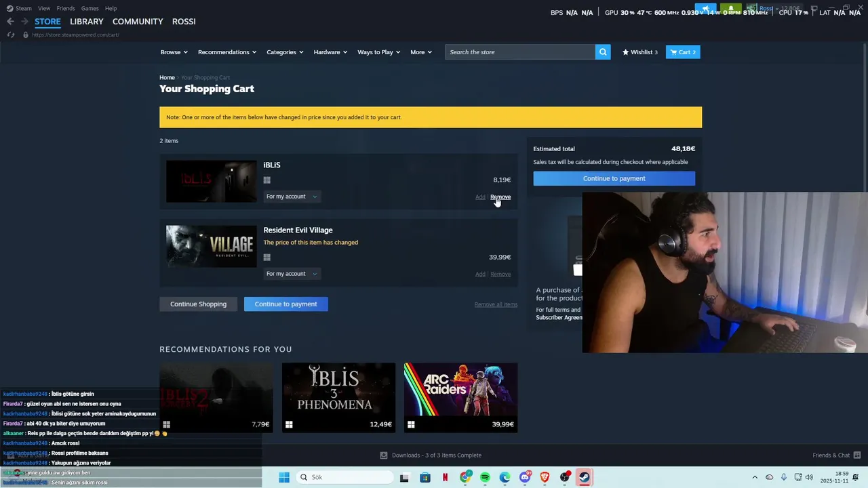Click the store URL address text
The height and width of the screenshot is (488, 868).
(75, 35)
